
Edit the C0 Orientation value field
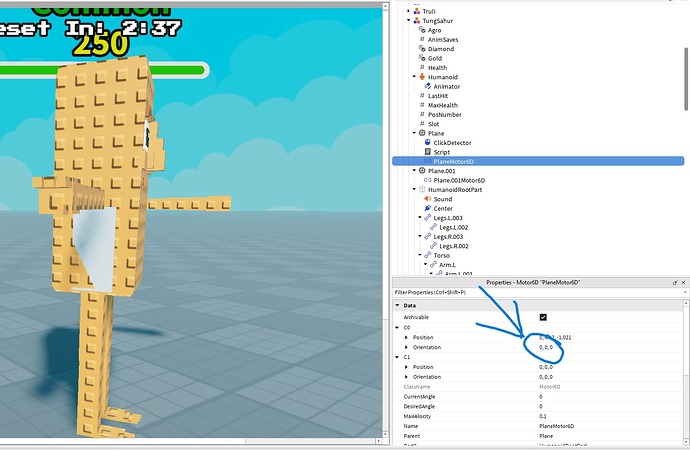tap(610, 347)
